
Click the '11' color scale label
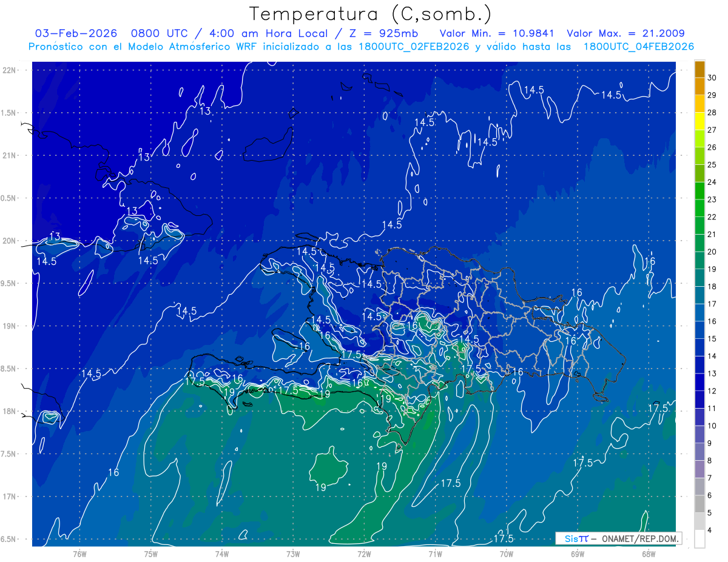pyautogui.click(x=712, y=408)
